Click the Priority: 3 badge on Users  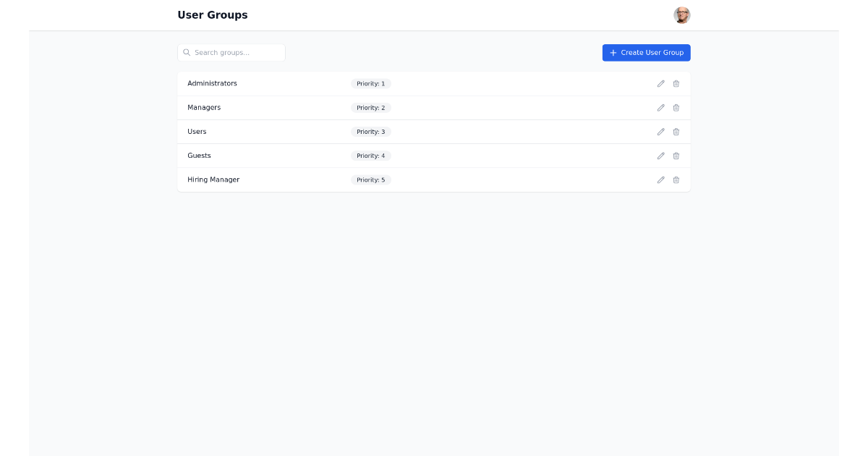pos(370,132)
